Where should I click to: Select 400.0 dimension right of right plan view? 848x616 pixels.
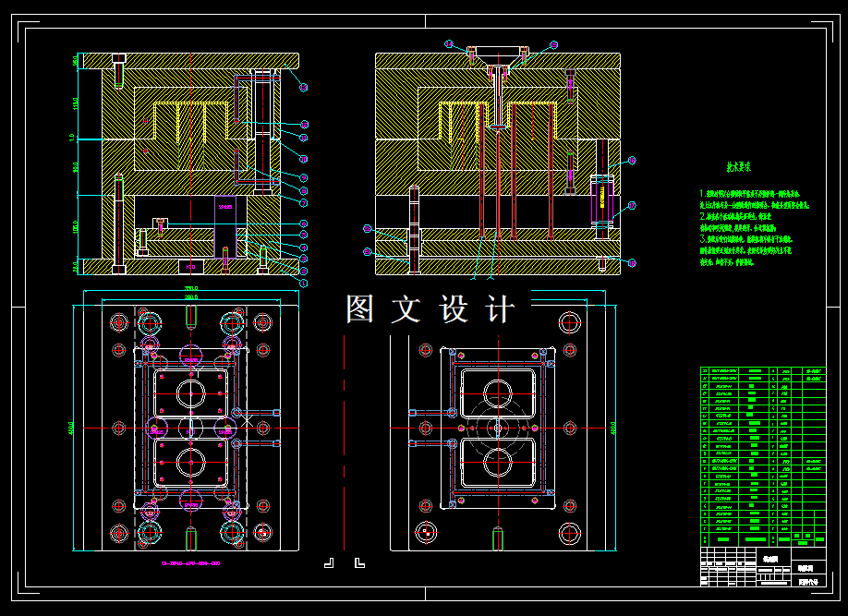pos(612,429)
